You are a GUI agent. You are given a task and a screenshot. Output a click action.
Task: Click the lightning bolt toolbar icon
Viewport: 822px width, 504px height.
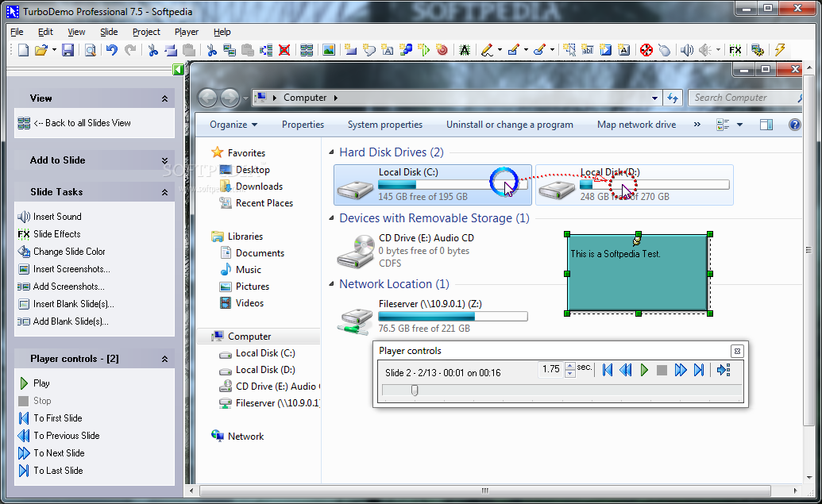(780, 50)
